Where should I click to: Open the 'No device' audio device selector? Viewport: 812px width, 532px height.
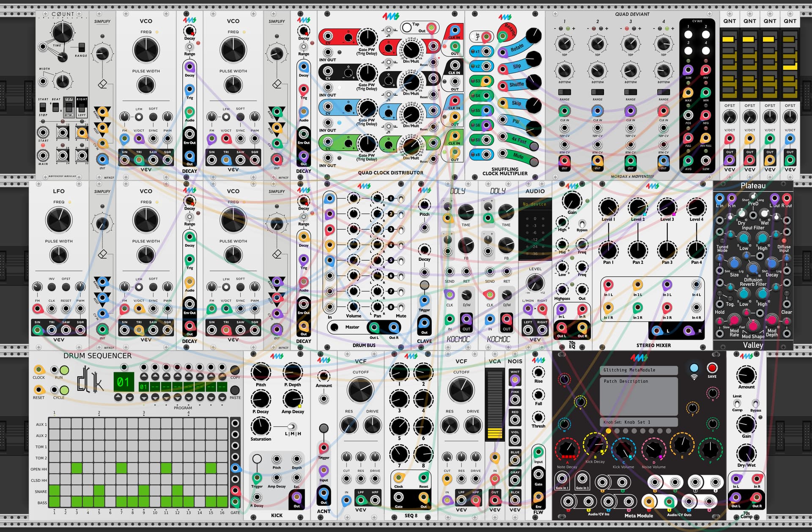pos(535,204)
